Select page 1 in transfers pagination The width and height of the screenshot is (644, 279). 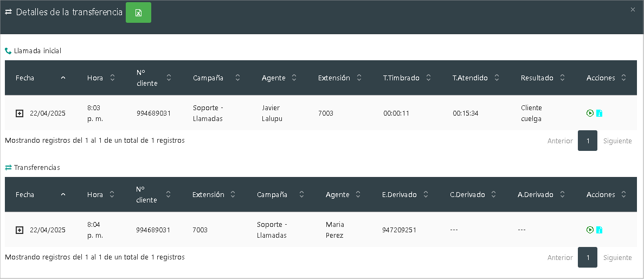[588, 257]
